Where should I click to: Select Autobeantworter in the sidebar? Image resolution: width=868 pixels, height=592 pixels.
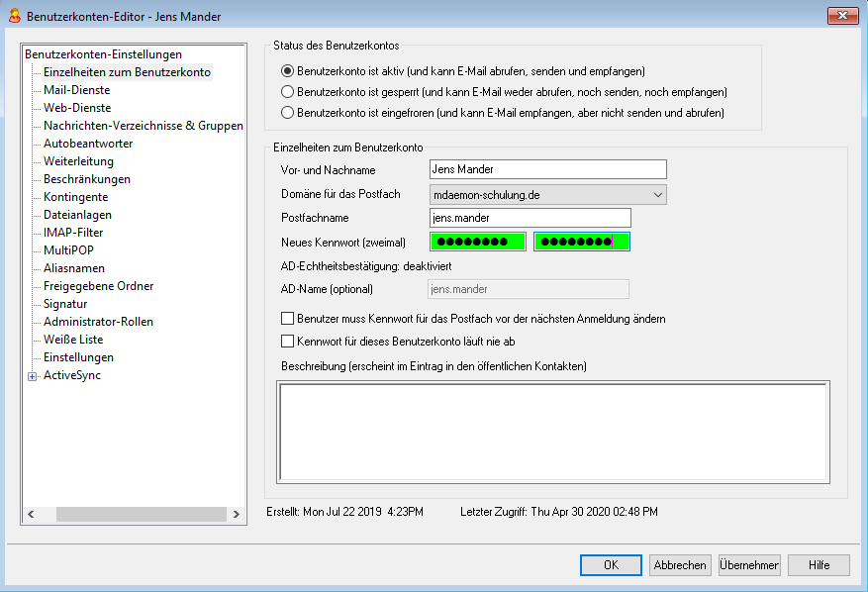87,144
